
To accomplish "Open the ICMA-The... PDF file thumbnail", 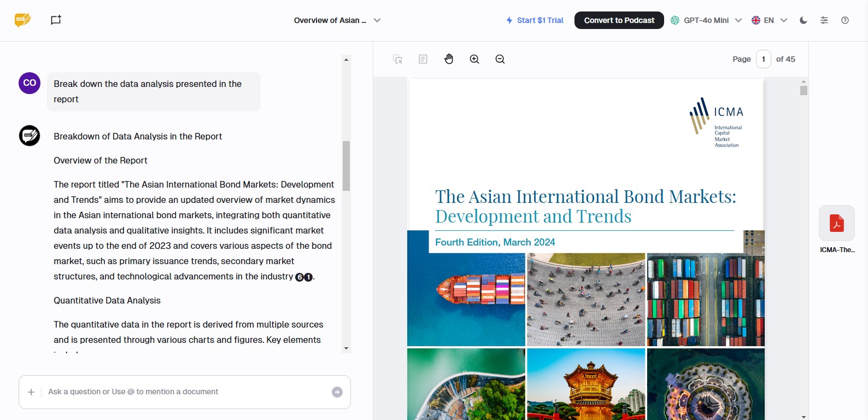I will click(x=837, y=223).
